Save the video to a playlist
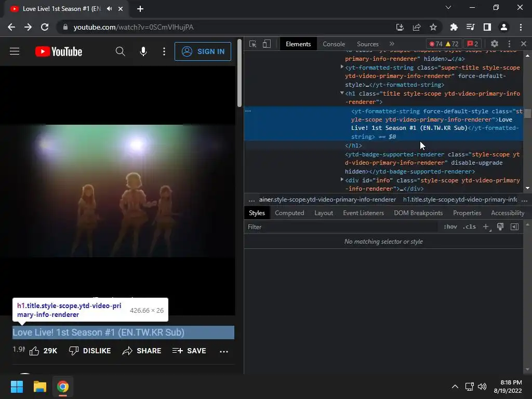This screenshot has height=399, width=532. click(x=189, y=351)
